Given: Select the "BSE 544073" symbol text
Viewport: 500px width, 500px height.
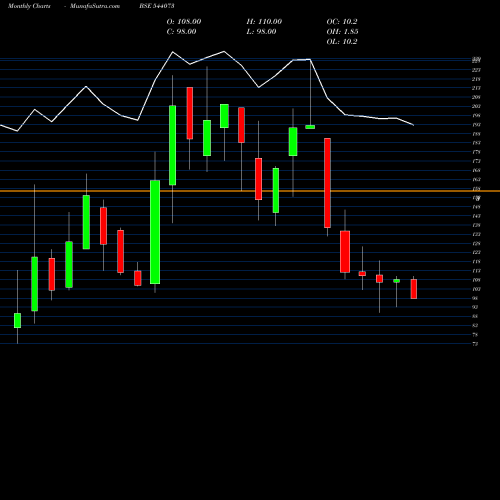Looking at the screenshot, I should (x=157, y=6).
